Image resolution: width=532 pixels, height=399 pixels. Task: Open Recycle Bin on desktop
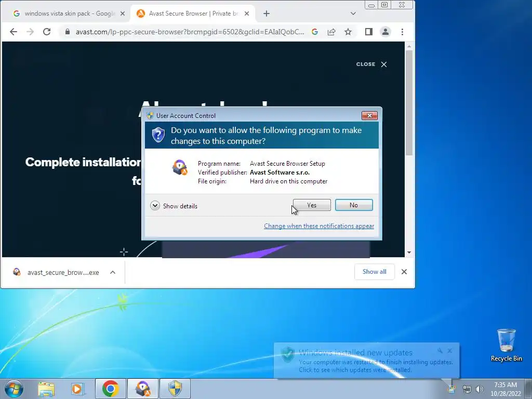506,345
